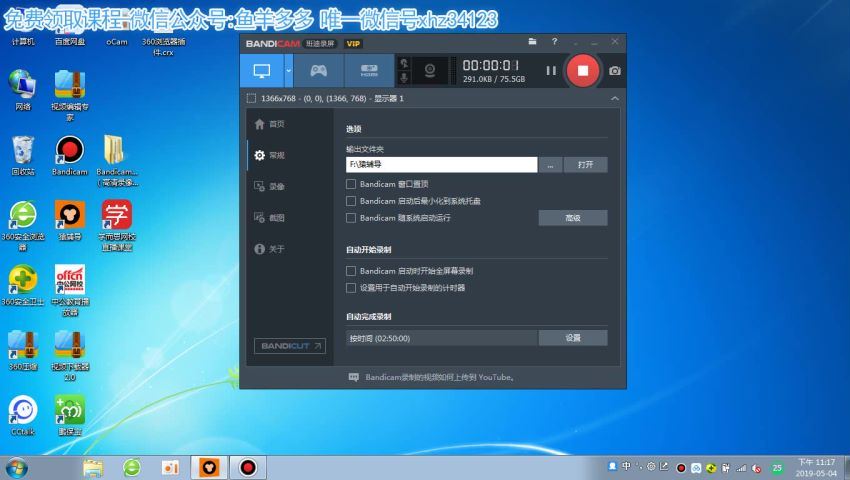Click the muted volume tray icon

coord(756,468)
